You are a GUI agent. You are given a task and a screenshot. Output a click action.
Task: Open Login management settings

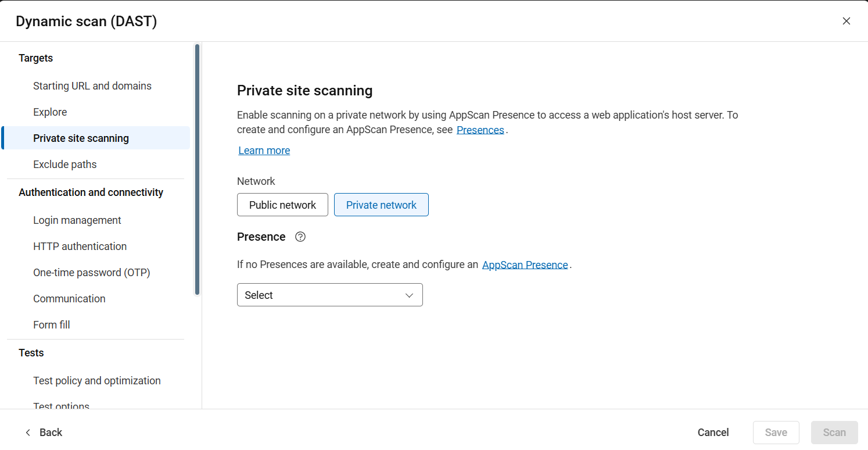[x=77, y=220]
